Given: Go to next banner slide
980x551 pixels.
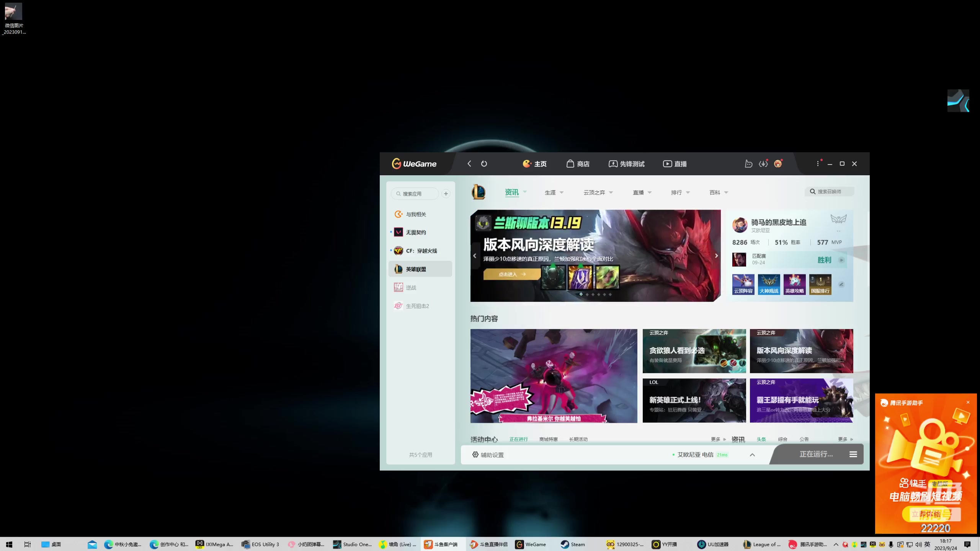Looking at the screenshot, I should 716,256.
